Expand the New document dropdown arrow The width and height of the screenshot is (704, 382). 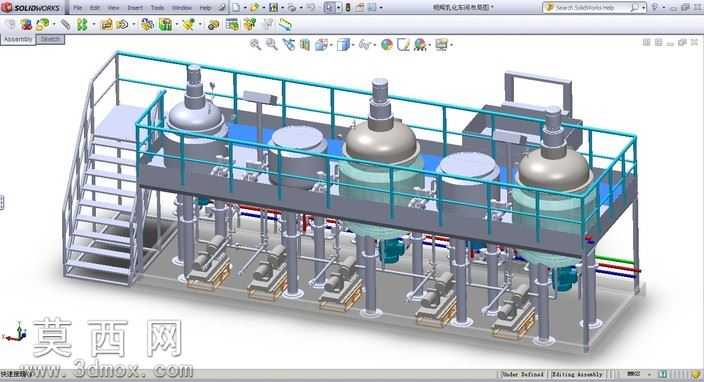pos(245,8)
